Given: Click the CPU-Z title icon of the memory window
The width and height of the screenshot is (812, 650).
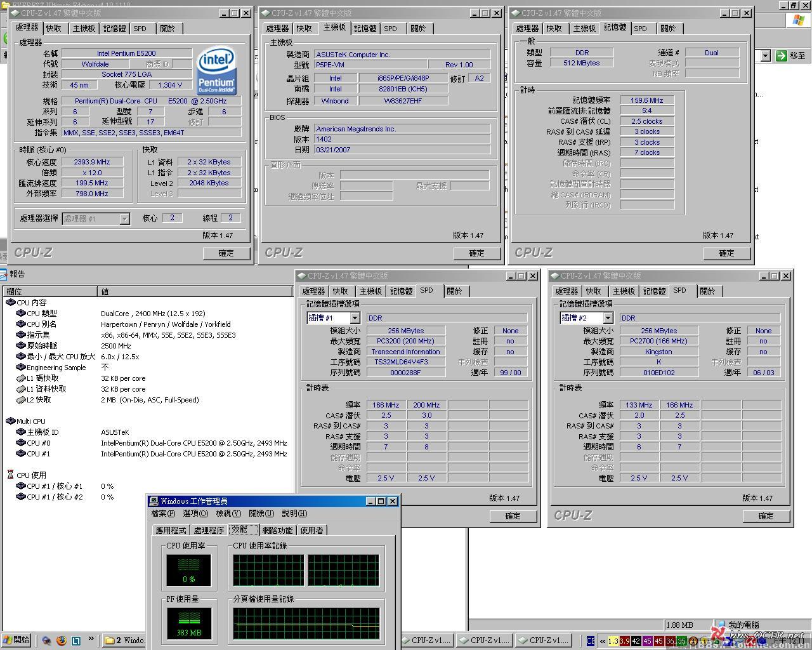Looking at the screenshot, I should coord(516,13).
